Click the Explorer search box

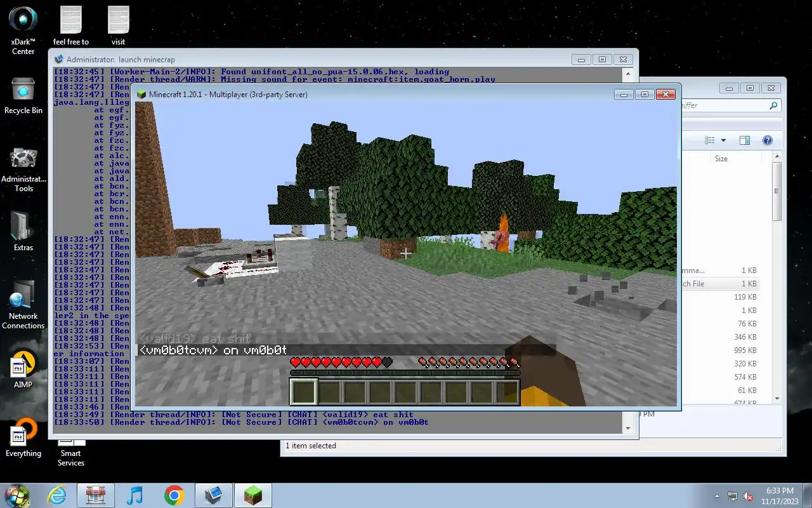pyautogui.click(x=730, y=105)
